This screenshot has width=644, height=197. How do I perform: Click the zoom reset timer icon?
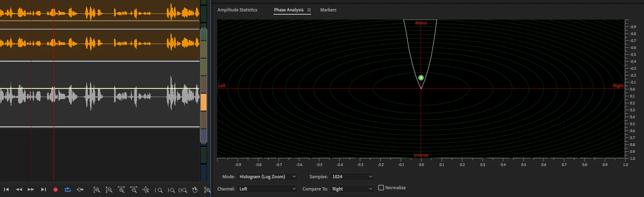(195, 190)
